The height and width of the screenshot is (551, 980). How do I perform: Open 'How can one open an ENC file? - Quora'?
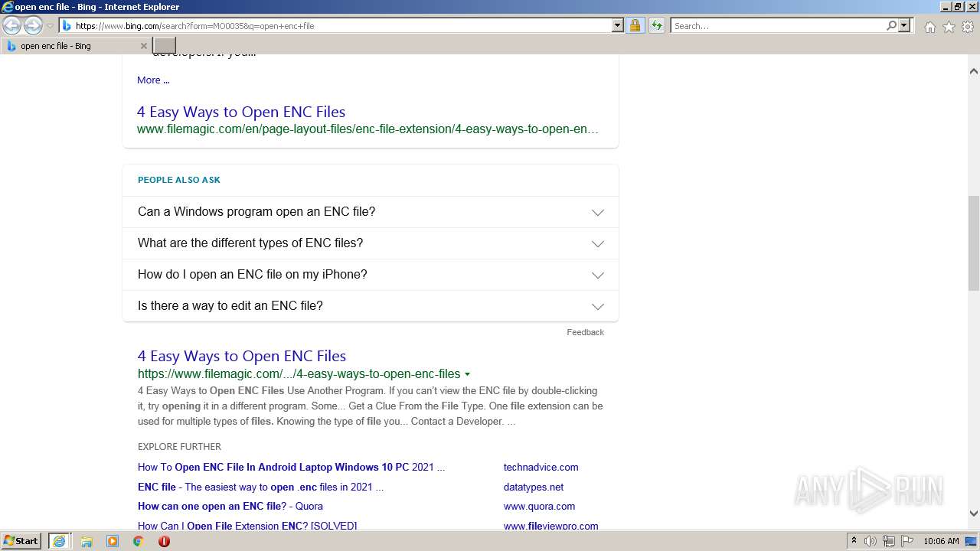click(x=230, y=506)
